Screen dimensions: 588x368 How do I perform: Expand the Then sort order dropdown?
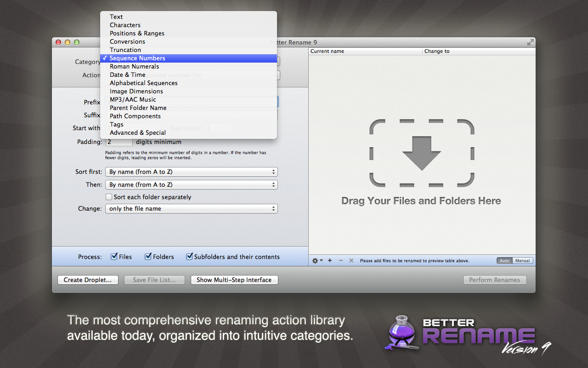tap(191, 184)
